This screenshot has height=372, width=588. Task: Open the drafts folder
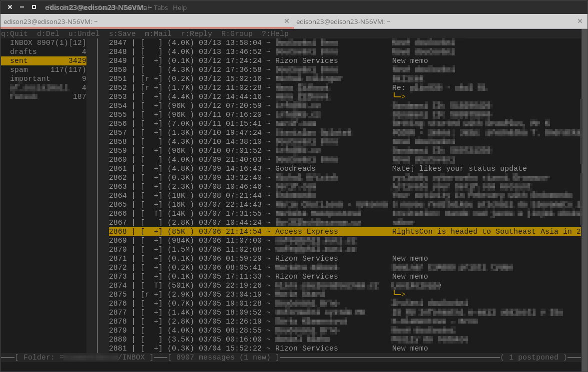coord(23,52)
